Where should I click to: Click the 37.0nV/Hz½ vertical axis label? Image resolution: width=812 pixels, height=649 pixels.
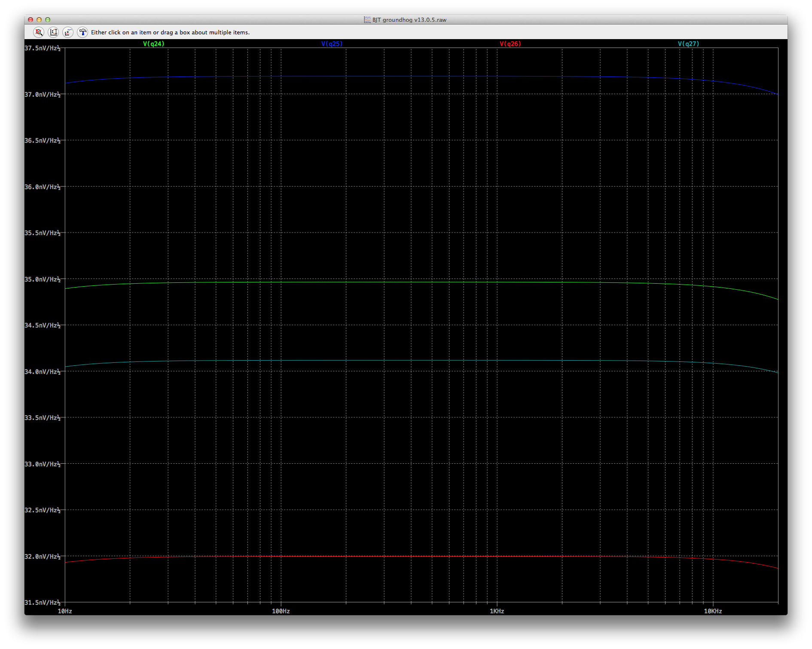43,95
